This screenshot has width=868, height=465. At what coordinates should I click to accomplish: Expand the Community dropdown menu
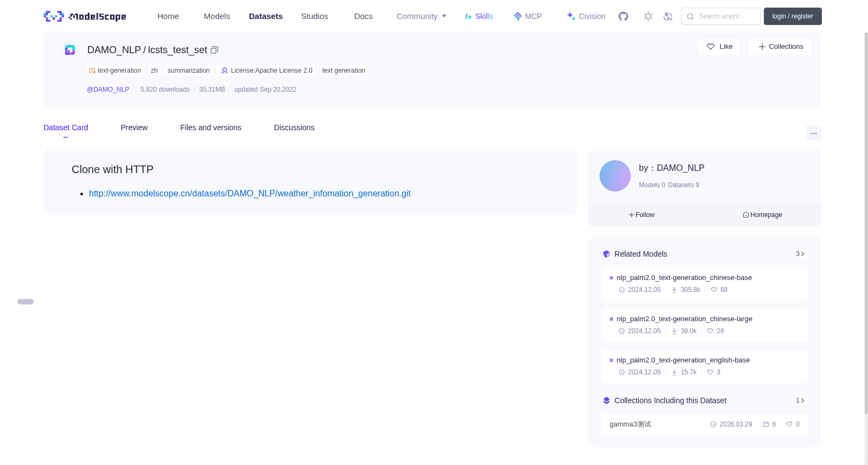coord(422,16)
